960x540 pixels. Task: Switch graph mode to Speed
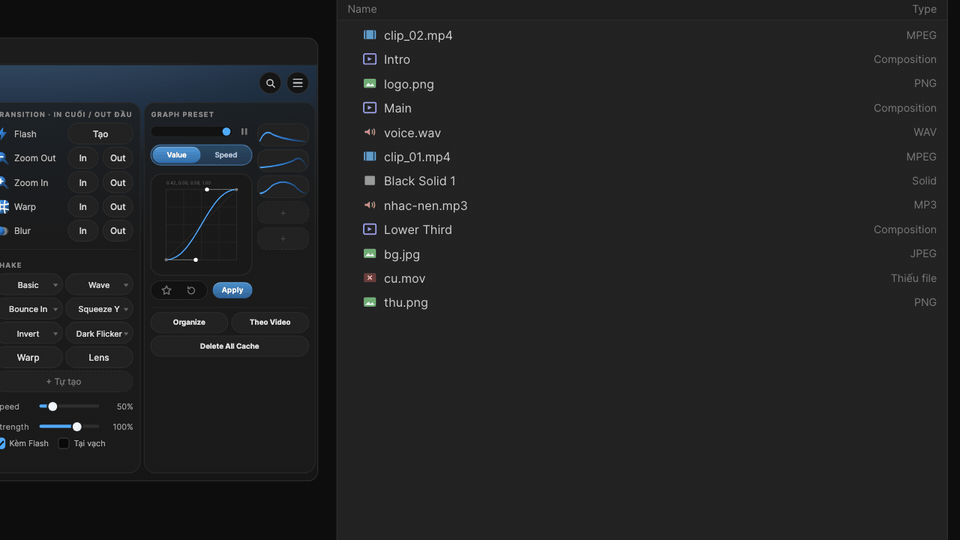pyautogui.click(x=226, y=155)
